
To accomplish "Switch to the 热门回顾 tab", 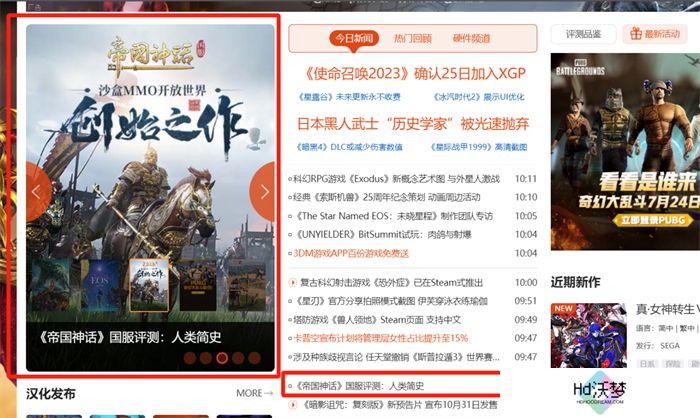I will coord(412,38).
